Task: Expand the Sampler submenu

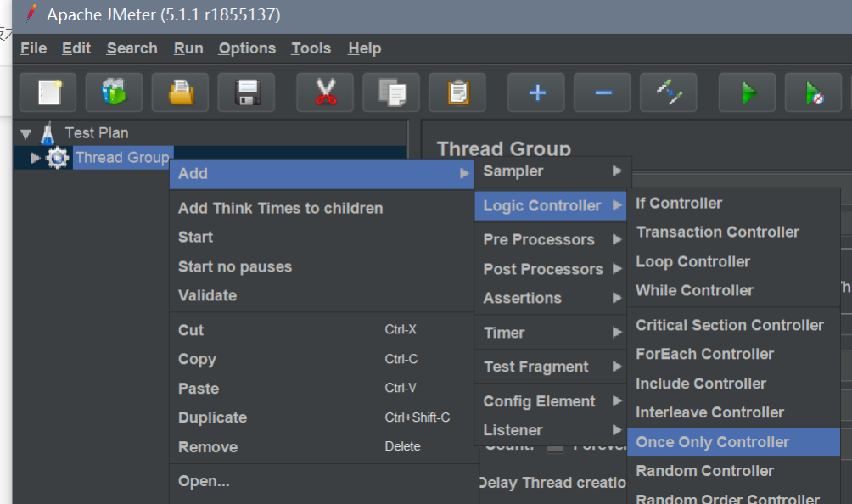Action: coord(552,171)
